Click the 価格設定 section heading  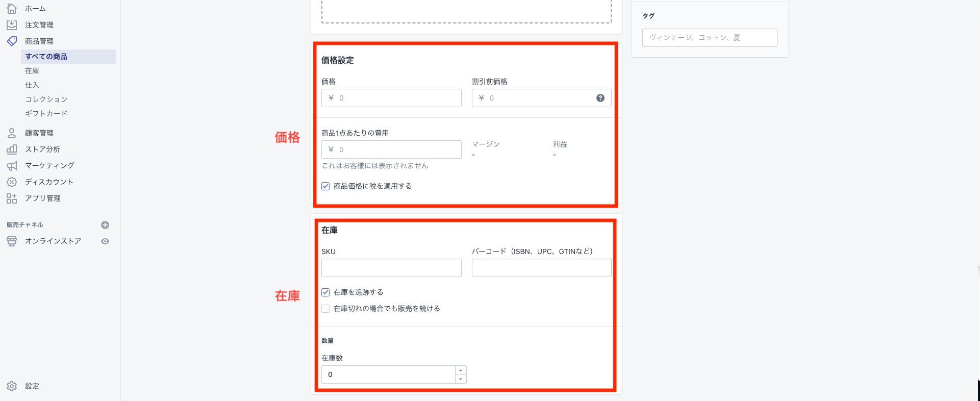click(338, 60)
